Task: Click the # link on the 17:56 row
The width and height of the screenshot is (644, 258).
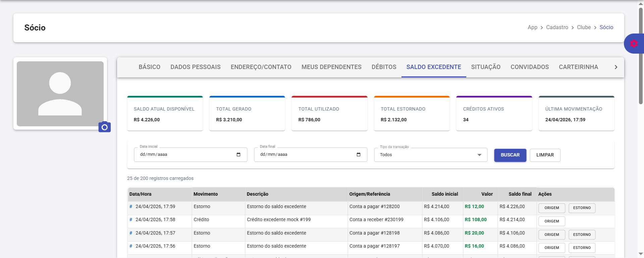Action: tap(131, 246)
